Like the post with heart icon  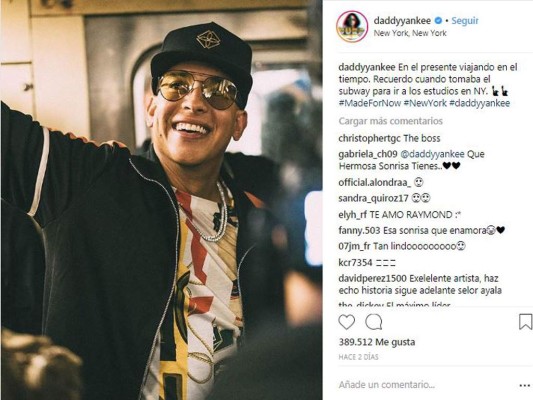point(346,322)
